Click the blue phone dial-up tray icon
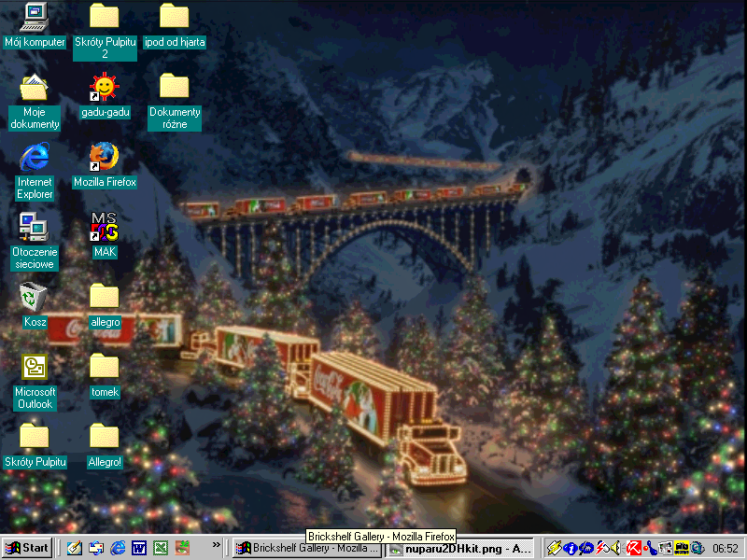Screen dimensions: 747x560 650,549
